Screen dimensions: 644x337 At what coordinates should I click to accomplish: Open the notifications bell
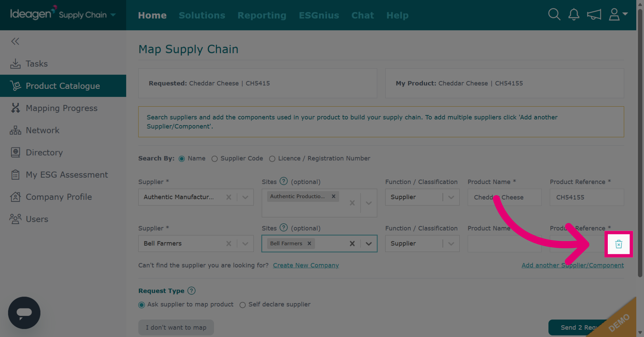tap(574, 14)
